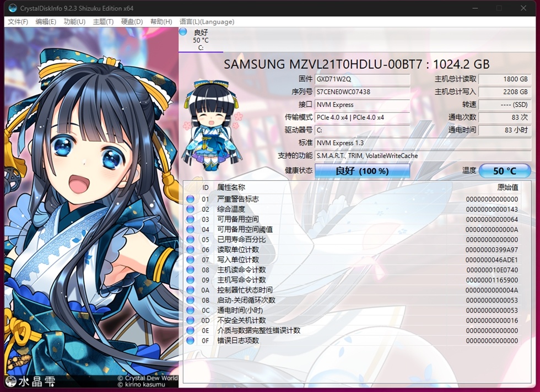Click the blue status orb on drive tab
The image size is (540, 392).
pyautogui.click(x=183, y=31)
